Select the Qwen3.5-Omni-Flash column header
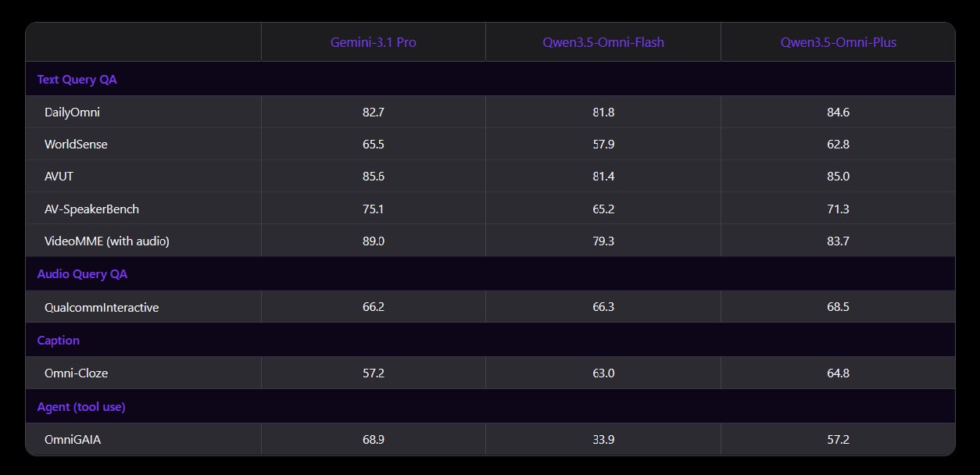Viewport: 980px width, 475px height. 603,42
